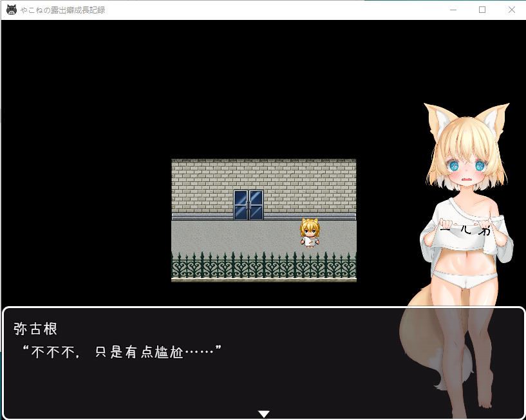
Task: Click the window title やこねの露出癖成長記録
Action: click(x=62, y=10)
